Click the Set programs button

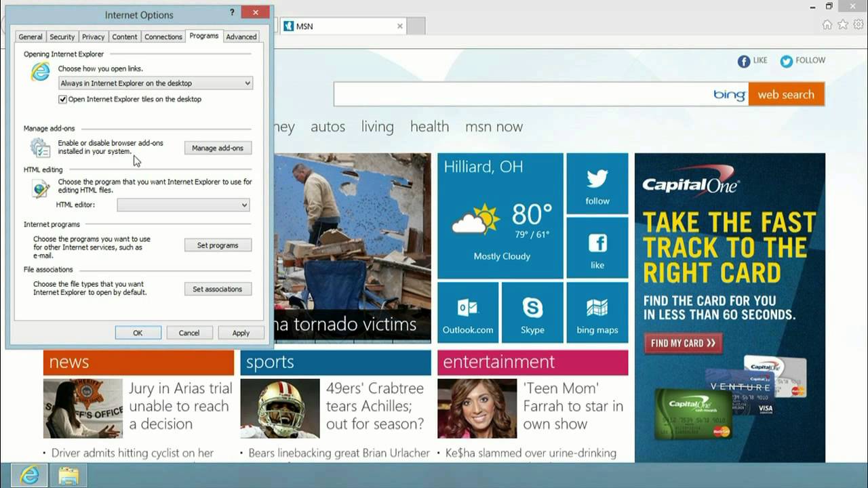tap(218, 245)
